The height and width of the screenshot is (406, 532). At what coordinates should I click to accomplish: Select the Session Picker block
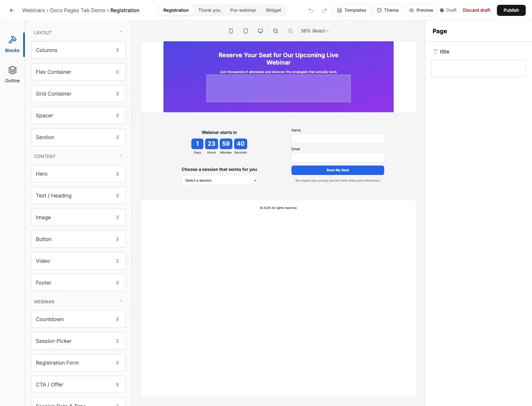(78, 341)
